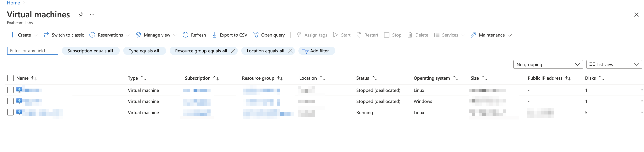Sort by Subscription column arrows
This screenshot has width=644, height=152.
coord(216,78)
